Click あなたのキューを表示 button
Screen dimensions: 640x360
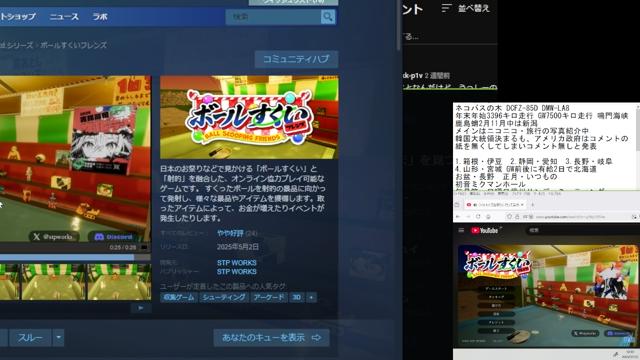(271, 338)
